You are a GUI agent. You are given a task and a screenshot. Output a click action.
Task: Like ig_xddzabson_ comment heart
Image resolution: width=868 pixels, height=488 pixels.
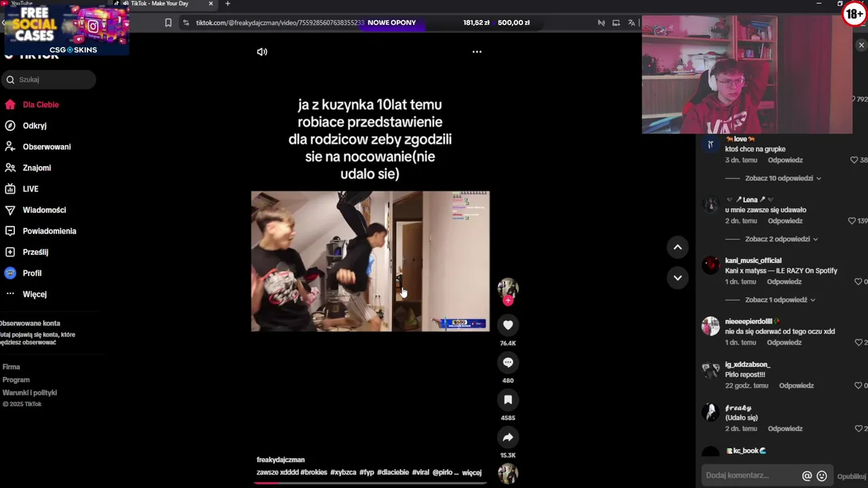pyautogui.click(x=858, y=386)
